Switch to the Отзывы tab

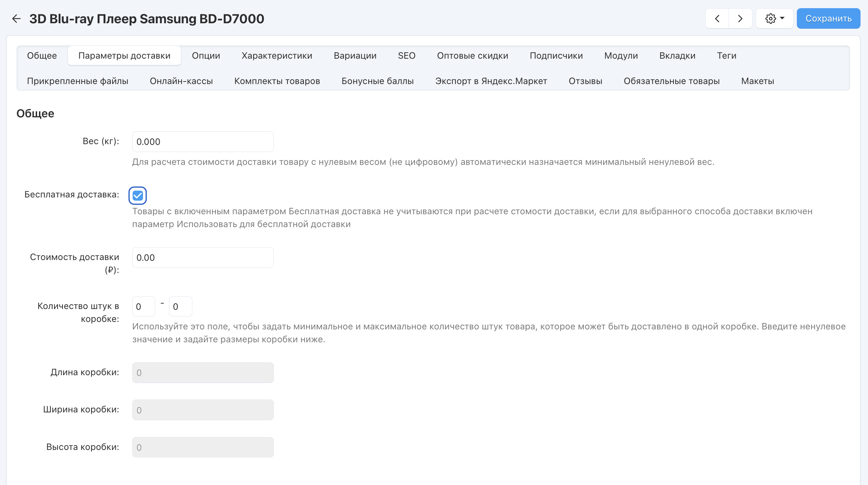(585, 81)
